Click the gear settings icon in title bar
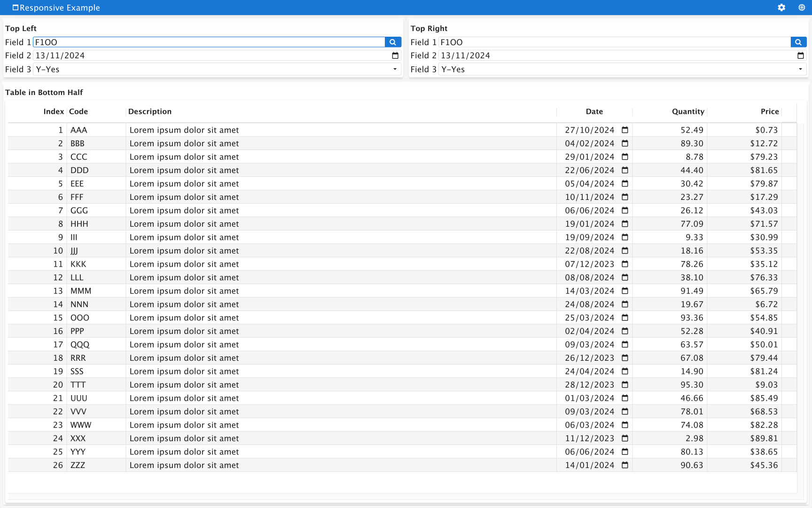 point(781,8)
